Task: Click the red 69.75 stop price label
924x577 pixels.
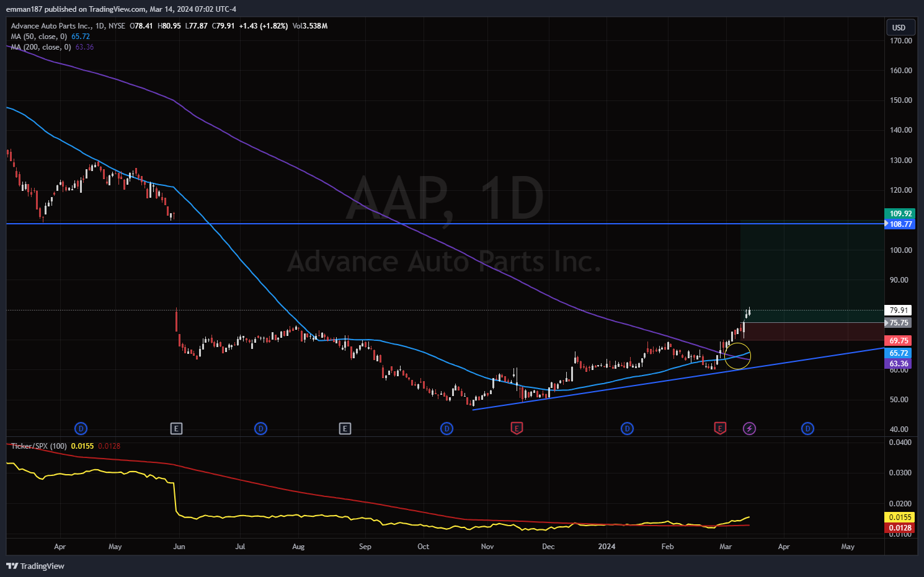Action: click(899, 341)
